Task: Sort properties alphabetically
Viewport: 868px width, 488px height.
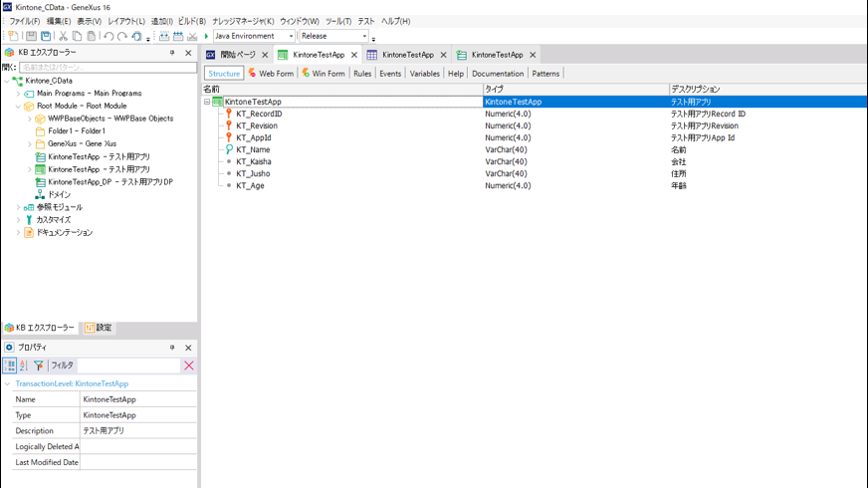Action: (x=24, y=366)
